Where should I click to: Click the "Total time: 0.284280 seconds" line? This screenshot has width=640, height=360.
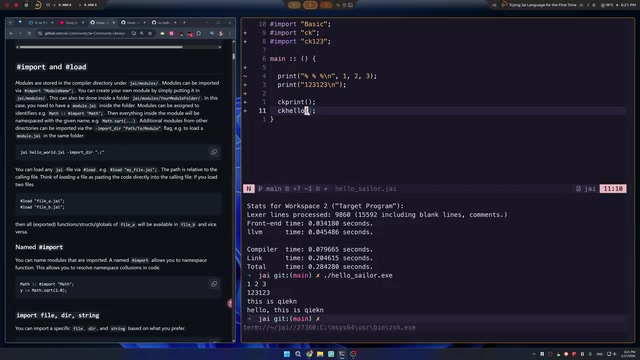pyautogui.click(x=310, y=267)
